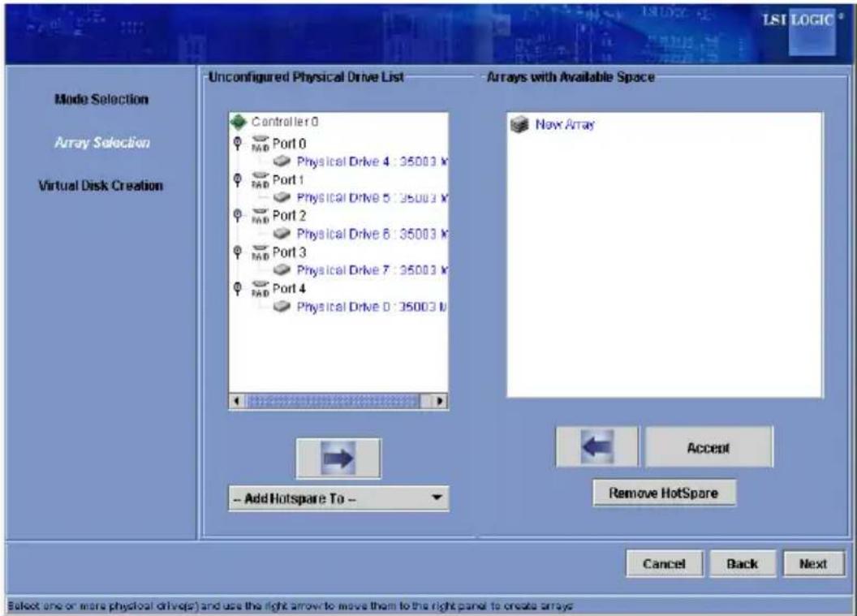857x616 pixels.
Task: Click the Physical Drive 4 disk icon
Action: coord(282,162)
